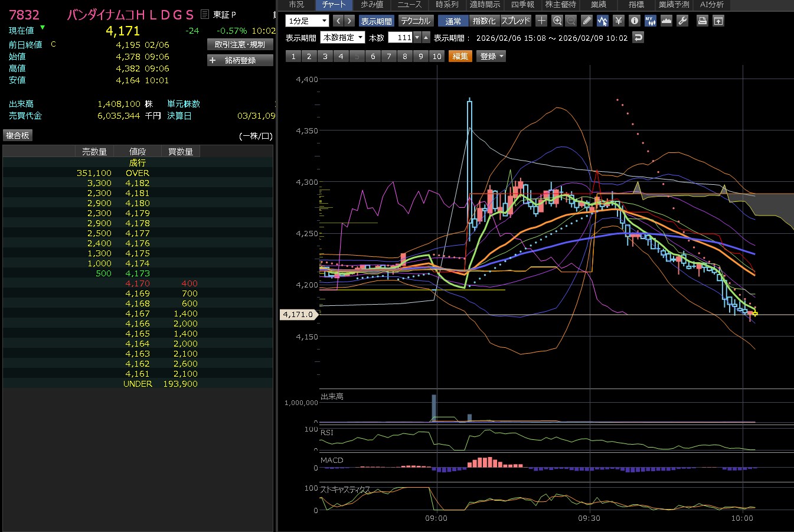Enable the スプレッド chart mode
This screenshot has width=794, height=532.
click(x=516, y=21)
